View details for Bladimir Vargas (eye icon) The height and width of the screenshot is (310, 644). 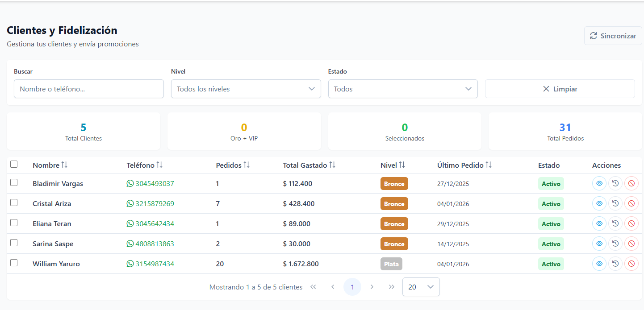[x=599, y=183]
